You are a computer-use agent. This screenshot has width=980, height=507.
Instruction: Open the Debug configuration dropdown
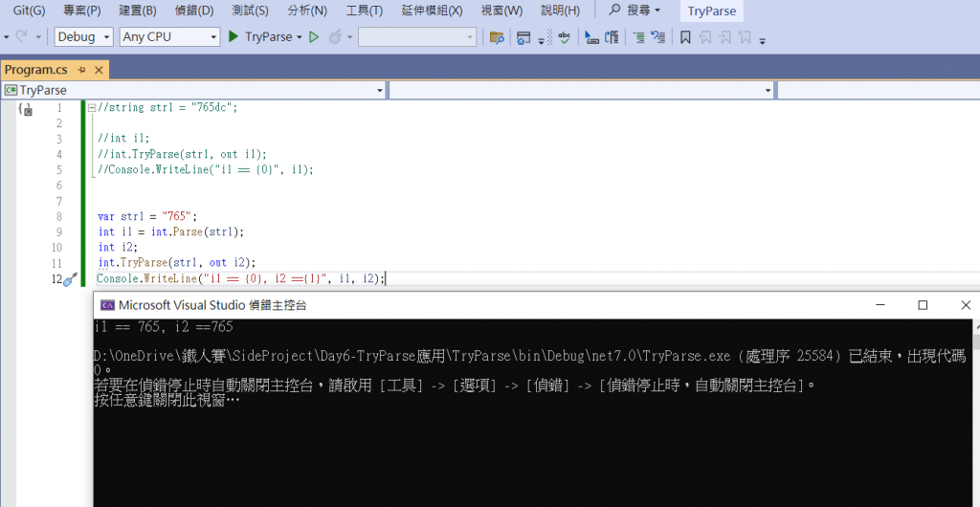pyautogui.click(x=84, y=37)
